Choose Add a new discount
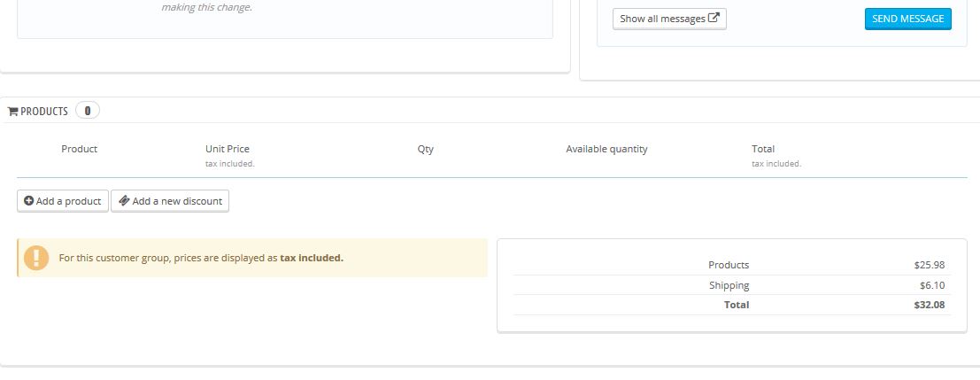Viewport: 980px width, 380px height. click(176, 201)
